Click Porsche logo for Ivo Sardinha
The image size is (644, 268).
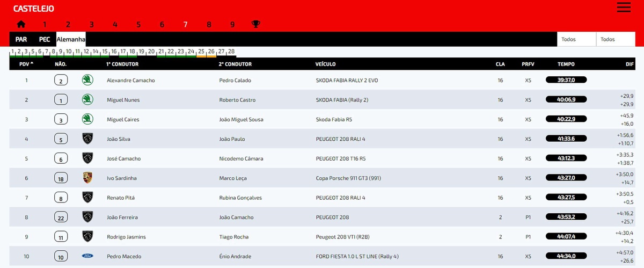click(87, 178)
